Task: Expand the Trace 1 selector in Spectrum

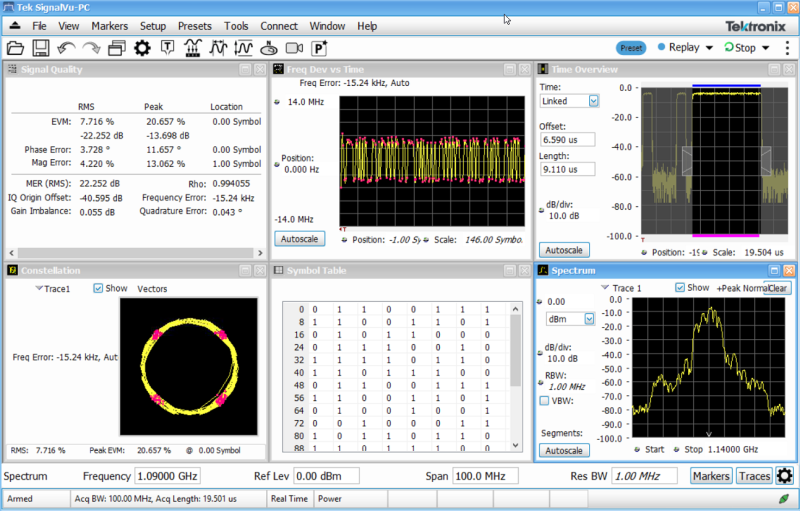Action: [x=605, y=288]
